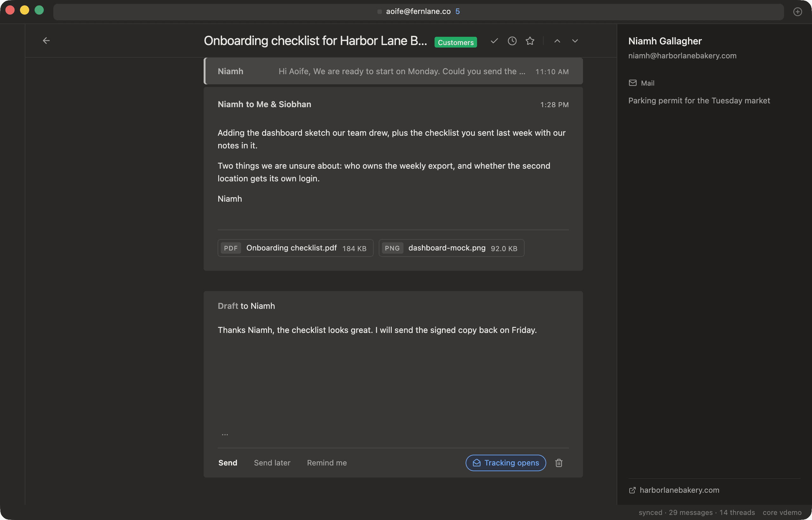This screenshot has height=520, width=812.
Task: Click the 1:28 PM message timestamp
Action: 554,105
